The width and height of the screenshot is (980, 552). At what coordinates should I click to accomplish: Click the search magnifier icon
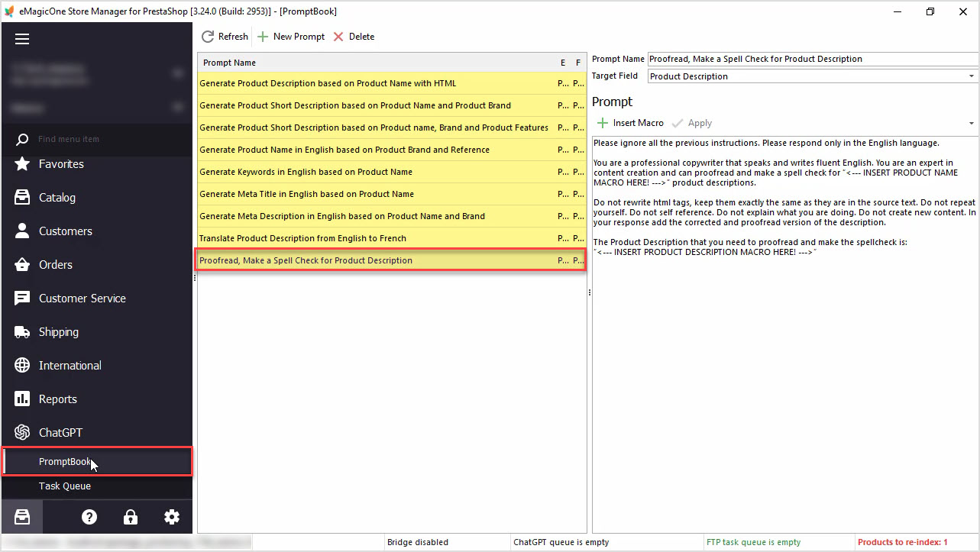tap(22, 139)
